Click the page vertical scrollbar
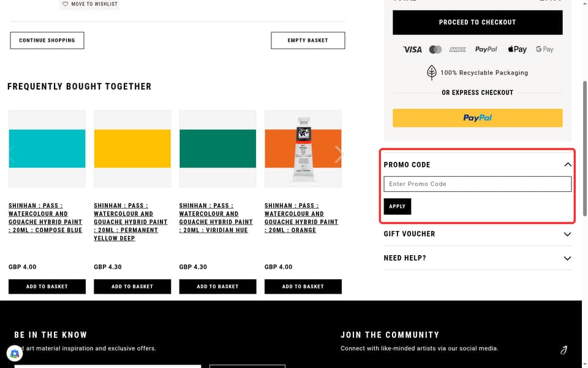The image size is (588, 368). coord(584,148)
